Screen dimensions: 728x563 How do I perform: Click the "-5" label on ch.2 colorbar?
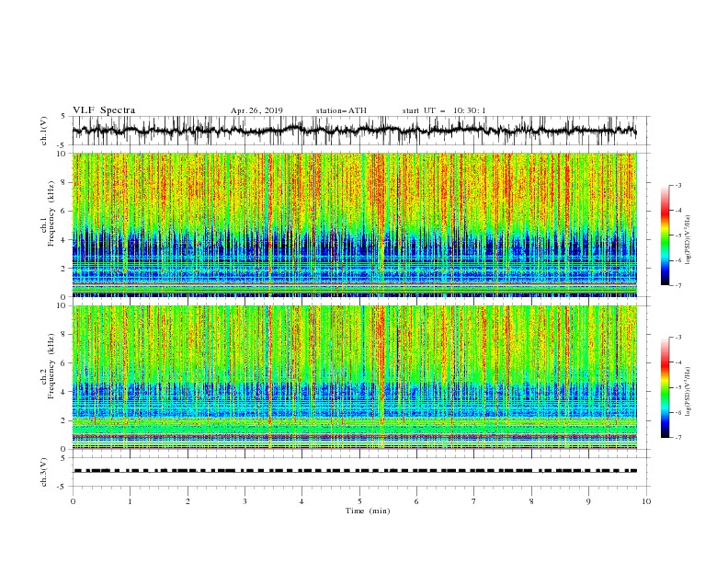(677, 387)
